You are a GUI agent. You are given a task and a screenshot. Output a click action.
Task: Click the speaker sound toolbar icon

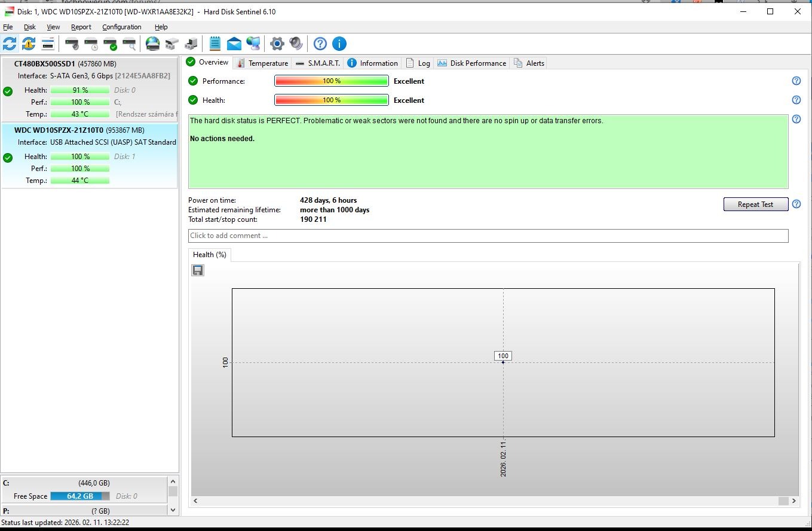296,44
